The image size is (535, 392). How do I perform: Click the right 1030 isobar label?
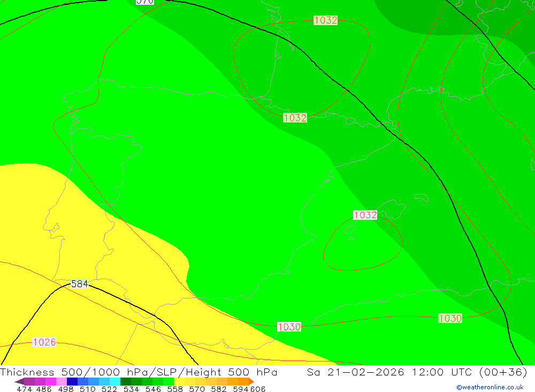point(450,318)
